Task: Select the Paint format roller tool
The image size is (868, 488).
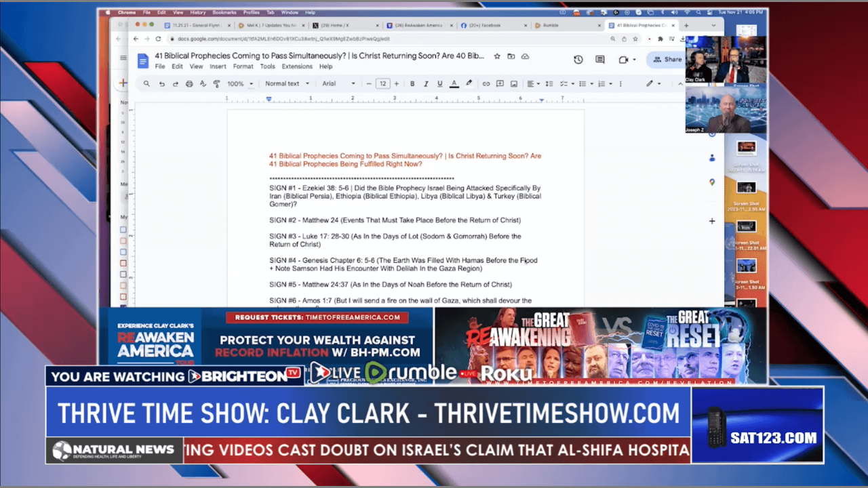Action: pos(217,84)
